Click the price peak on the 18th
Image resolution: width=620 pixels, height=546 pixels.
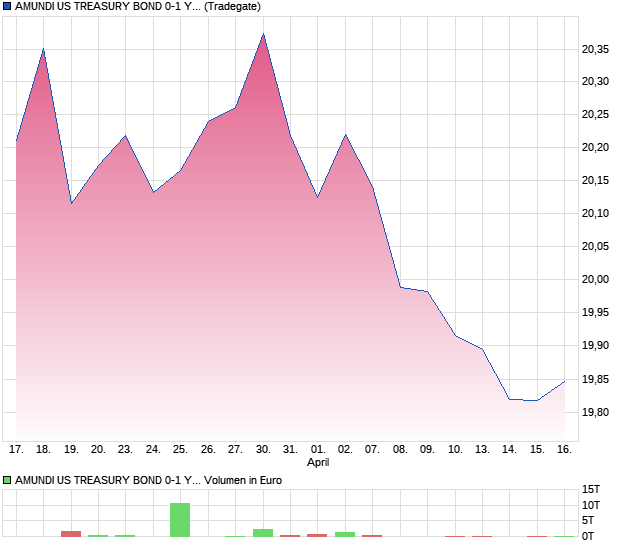coord(43,49)
